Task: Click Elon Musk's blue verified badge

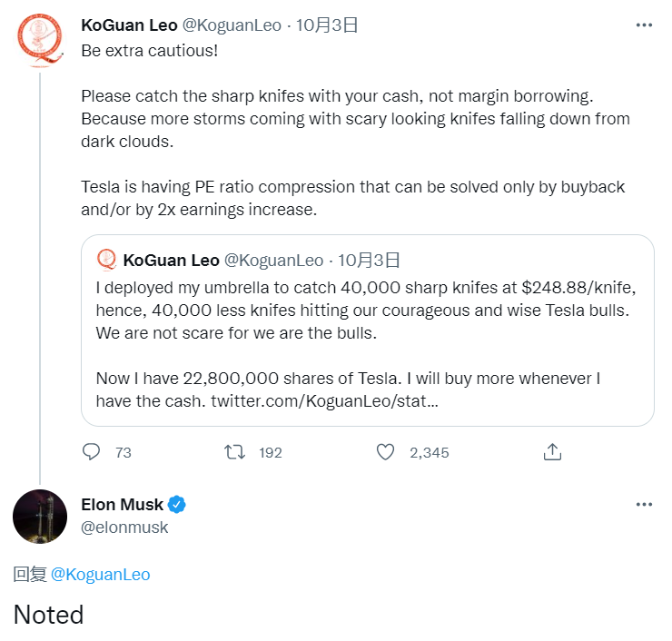Action: click(x=178, y=505)
